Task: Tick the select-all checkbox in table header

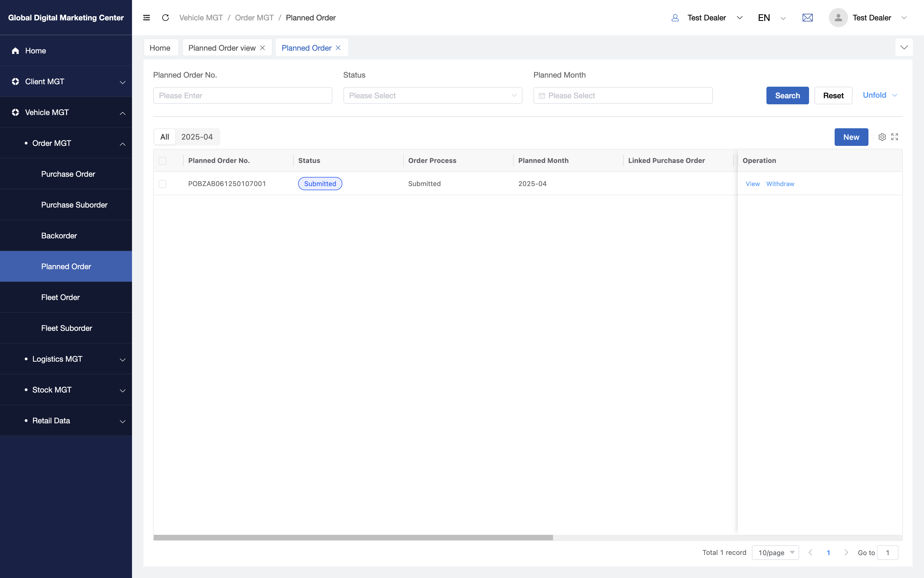Action: (162, 160)
